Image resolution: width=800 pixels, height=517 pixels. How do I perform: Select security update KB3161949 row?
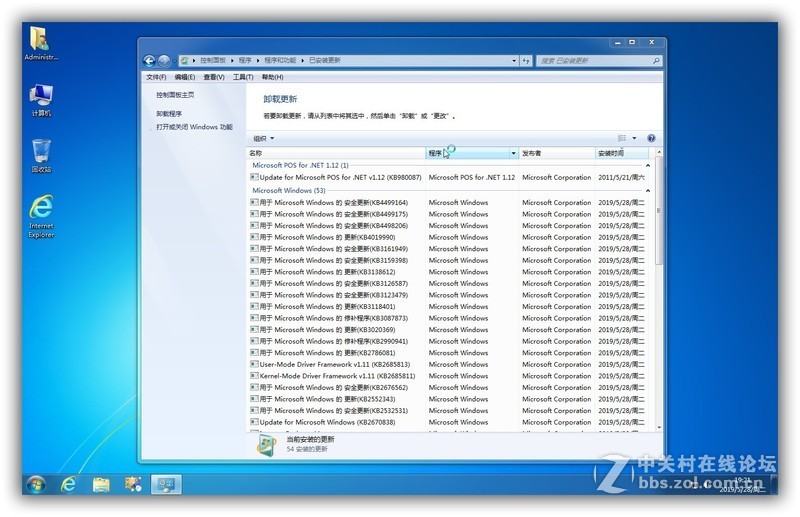(x=447, y=249)
